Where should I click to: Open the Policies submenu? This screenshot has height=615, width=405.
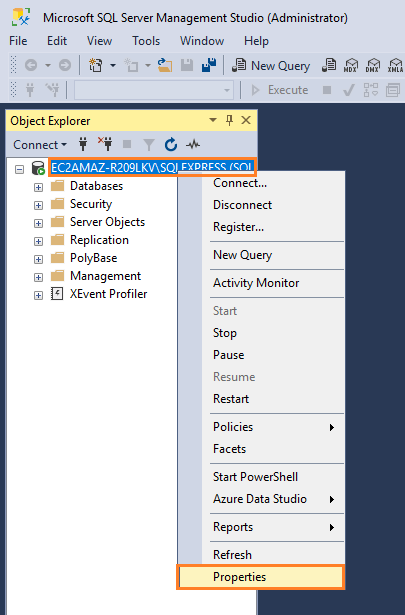[262, 427]
